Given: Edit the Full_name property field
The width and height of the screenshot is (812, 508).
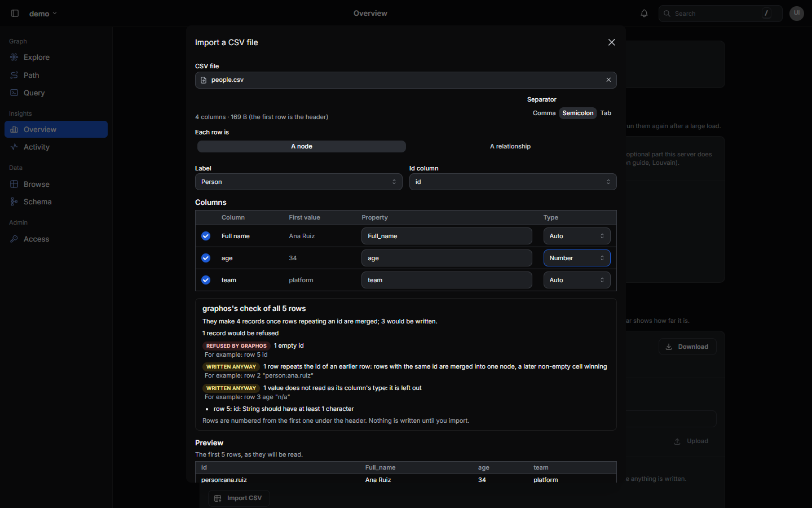Looking at the screenshot, I should (447, 236).
